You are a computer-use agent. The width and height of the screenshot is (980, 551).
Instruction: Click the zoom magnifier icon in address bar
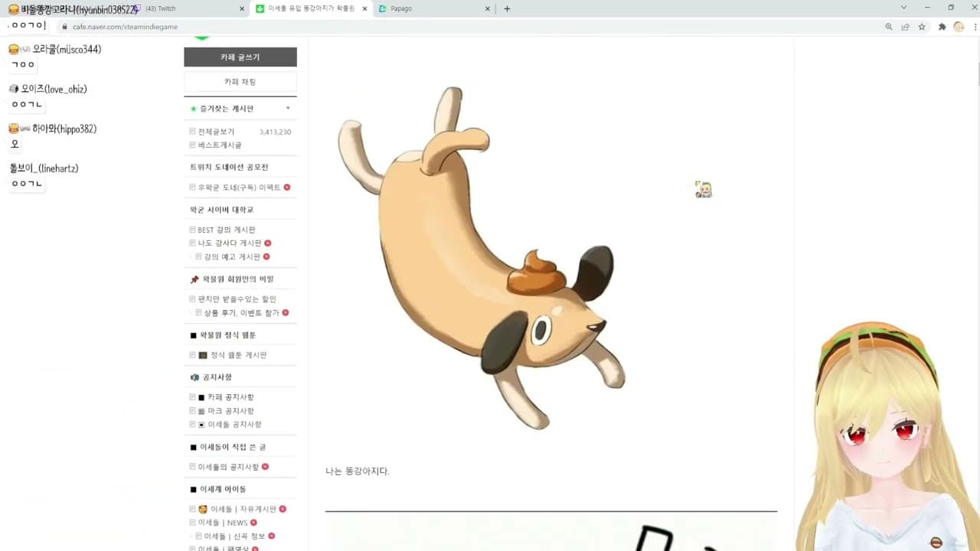pyautogui.click(x=889, y=26)
